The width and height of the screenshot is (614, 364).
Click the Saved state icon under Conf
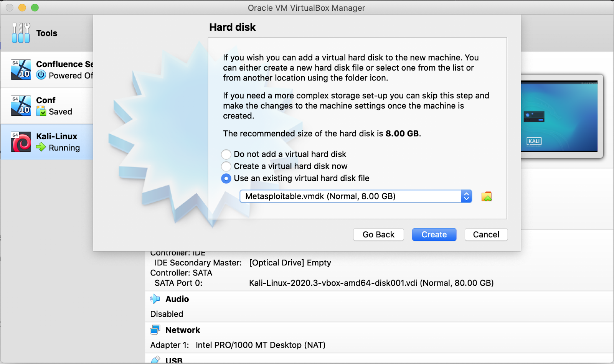pyautogui.click(x=41, y=111)
